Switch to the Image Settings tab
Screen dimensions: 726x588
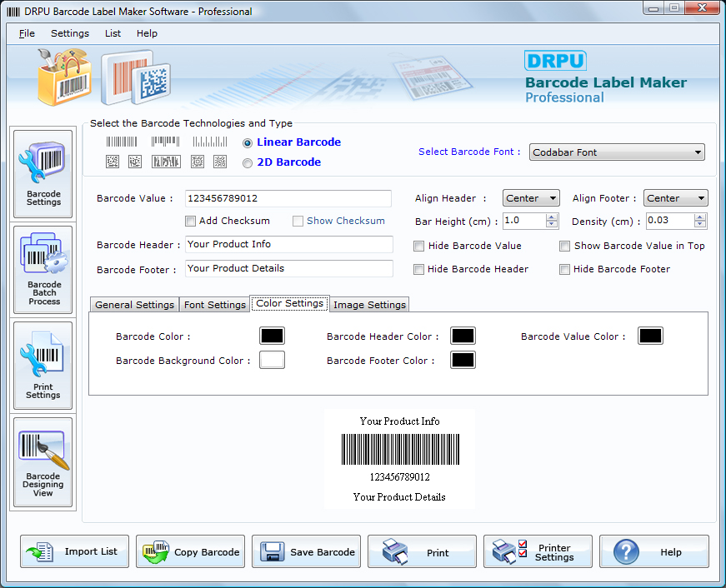(x=369, y=304)
